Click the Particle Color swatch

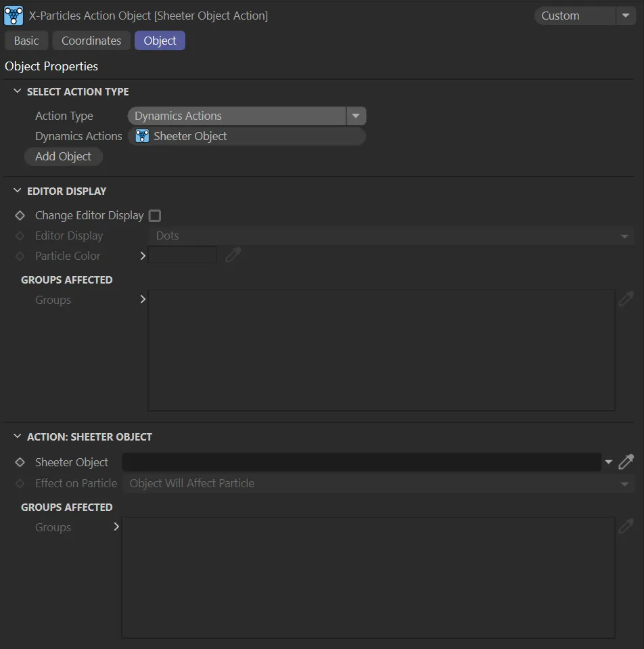pos(183,256)
